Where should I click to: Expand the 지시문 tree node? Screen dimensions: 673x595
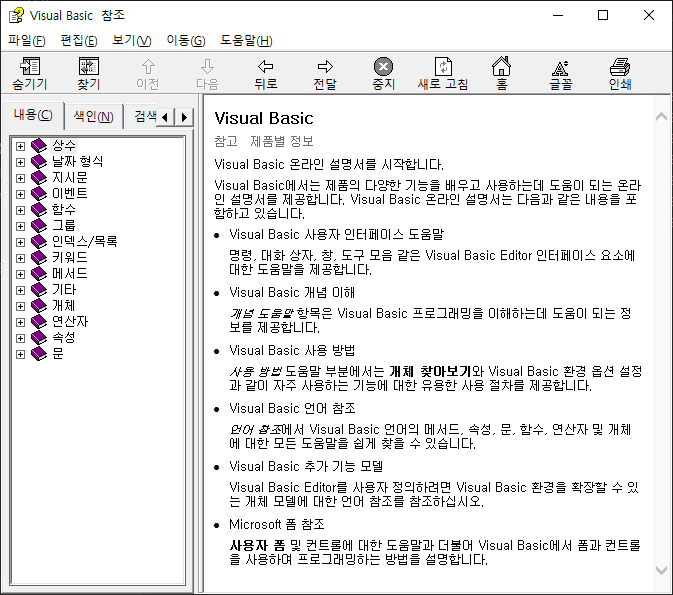[20, 179]
